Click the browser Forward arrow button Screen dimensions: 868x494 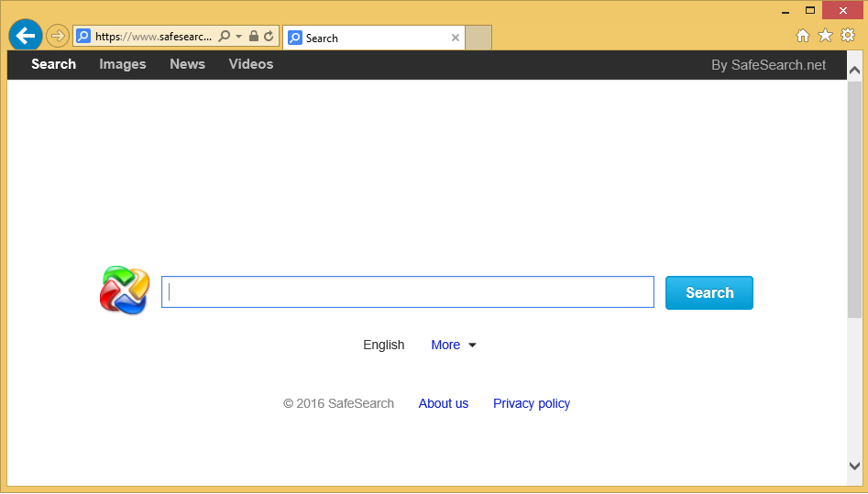click(x=58, y=37)
